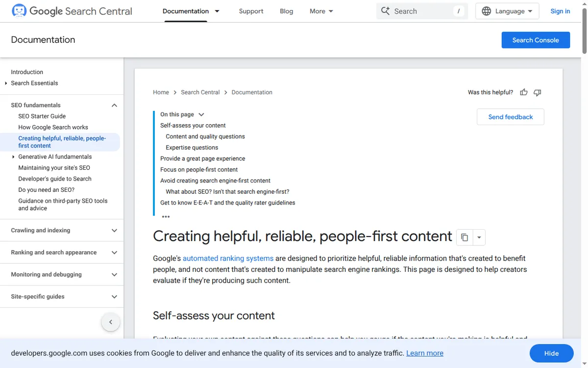Open Maintaining your site's SEO
The image size is (588, 368).
click(54, 168)
